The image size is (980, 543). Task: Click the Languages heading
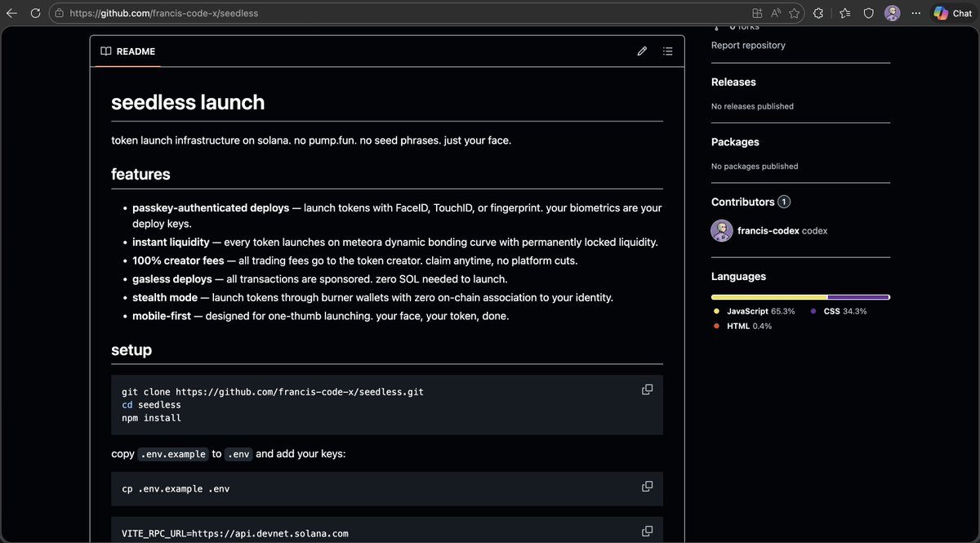coord(738,277)
